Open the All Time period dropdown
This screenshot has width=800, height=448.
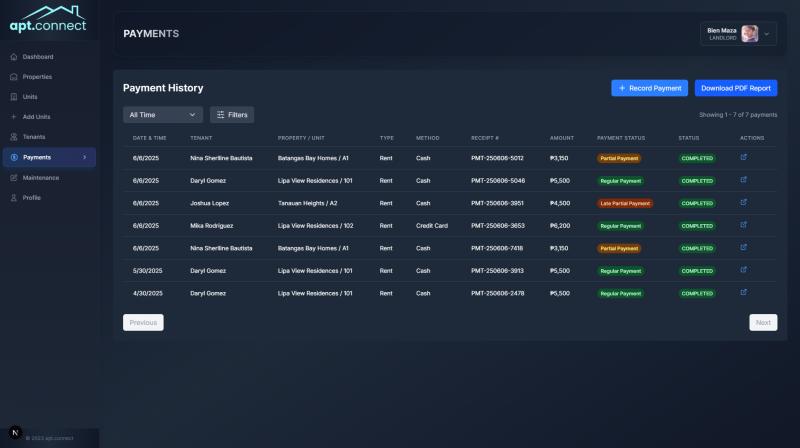[x=163, y=115]
